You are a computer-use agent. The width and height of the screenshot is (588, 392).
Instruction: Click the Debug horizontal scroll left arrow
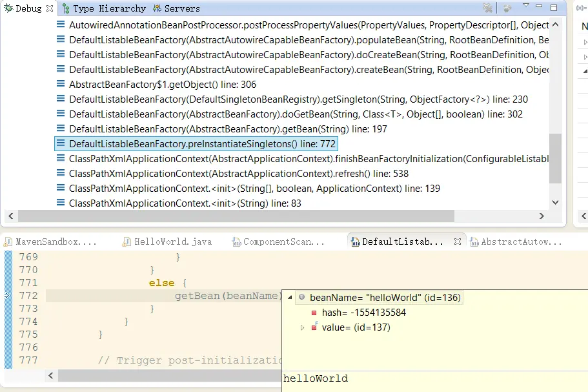pos(11,216)
